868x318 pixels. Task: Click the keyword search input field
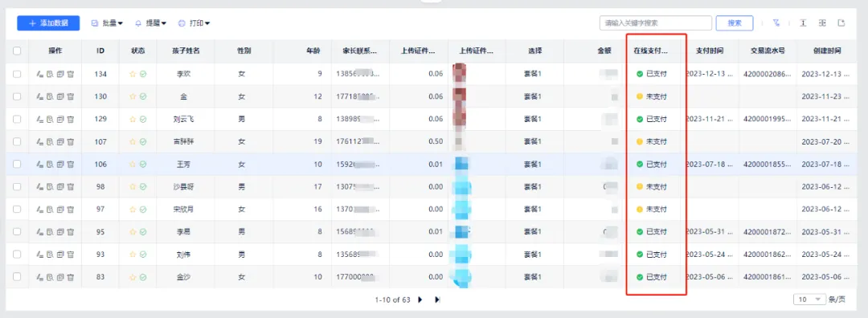pos(656,23)
